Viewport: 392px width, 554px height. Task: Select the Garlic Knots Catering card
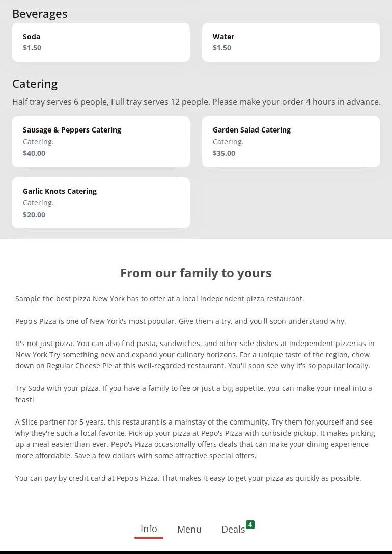[x=101, y=202]
